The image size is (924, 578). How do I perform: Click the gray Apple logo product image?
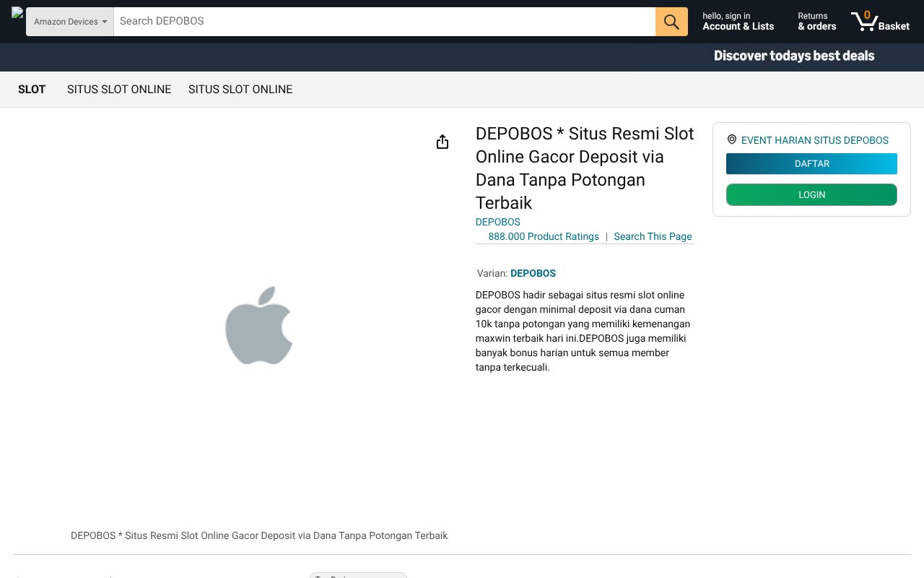[258, 325]
